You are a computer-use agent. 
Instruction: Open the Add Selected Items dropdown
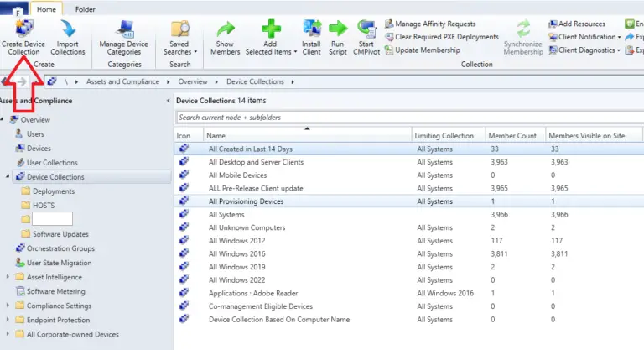(x=268, y=51)
